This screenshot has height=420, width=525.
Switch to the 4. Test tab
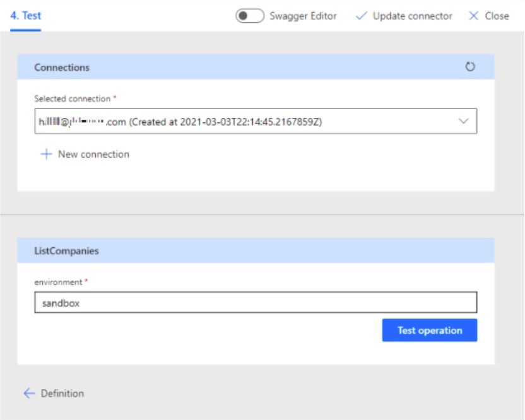26,16
